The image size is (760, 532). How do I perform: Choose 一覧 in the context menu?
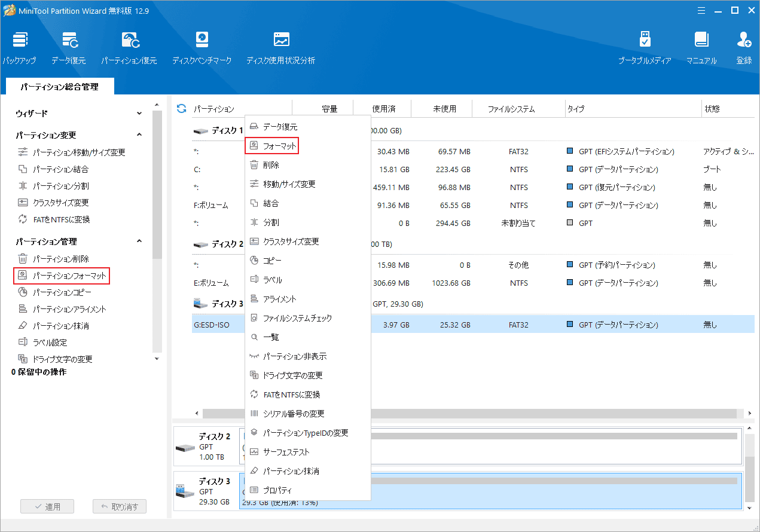pyautogui.click(x=308, y=337)
